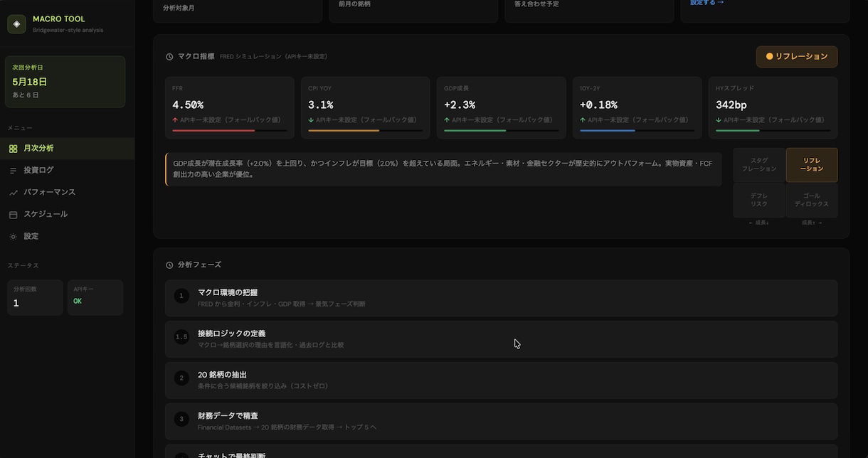Image resolution: width=868 pixels, height=458 pixels.
Task: Click the step 1 number badge
Action: pyautogui.click(x=181, y=296)
